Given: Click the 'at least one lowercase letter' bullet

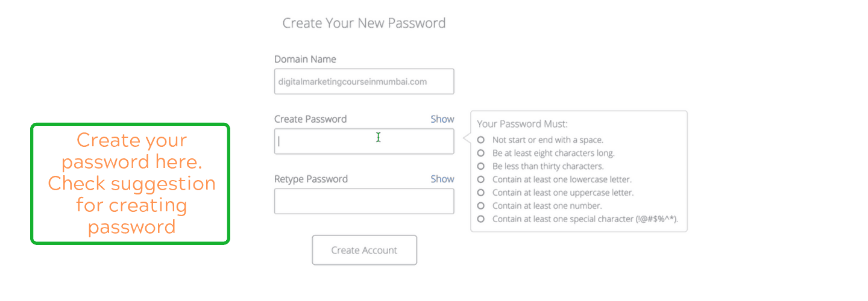Looking at the screenshot, I should point(480,179).
